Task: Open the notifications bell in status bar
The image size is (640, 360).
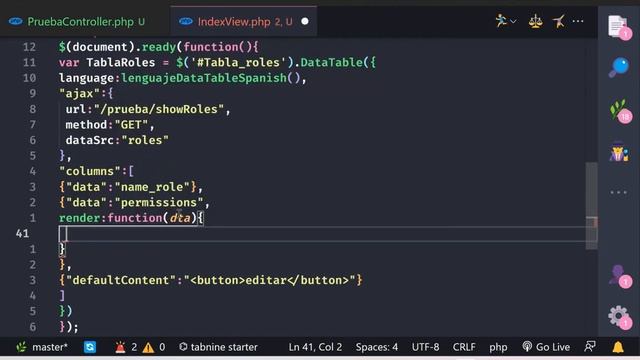Action: (618, 347)
